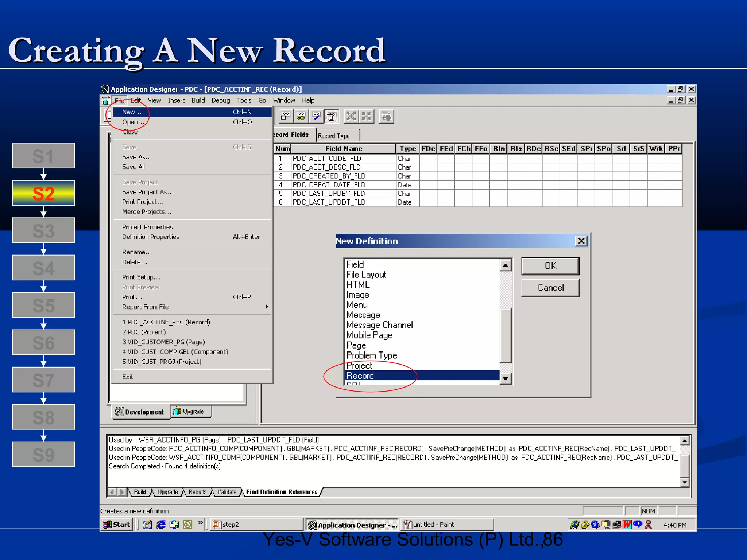747x560 pixels.
Task: Switch to the Results output tab
Action: pyautogui.click(x=197, y=492)
